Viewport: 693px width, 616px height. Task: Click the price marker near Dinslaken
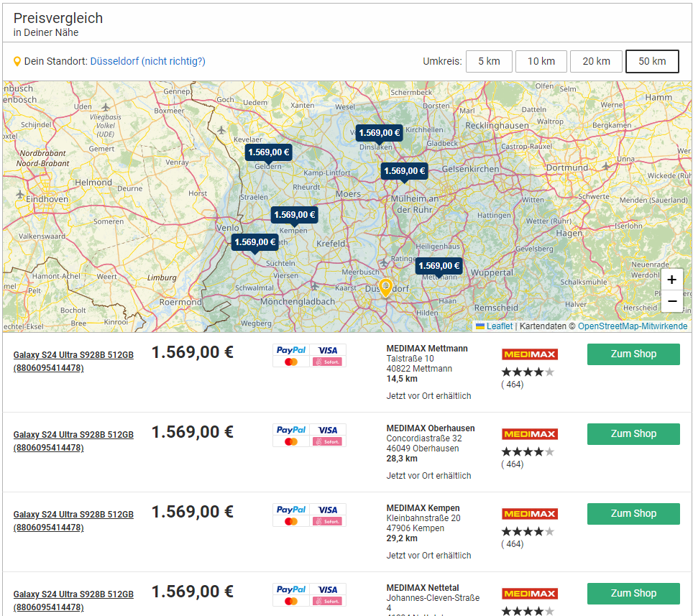pyautogui.click(x=380, y=133)
